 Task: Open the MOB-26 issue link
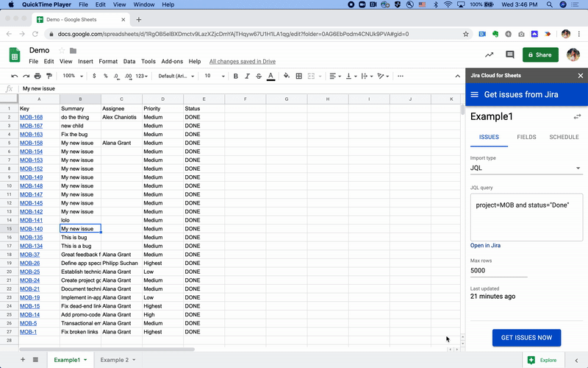coord(29,263)
